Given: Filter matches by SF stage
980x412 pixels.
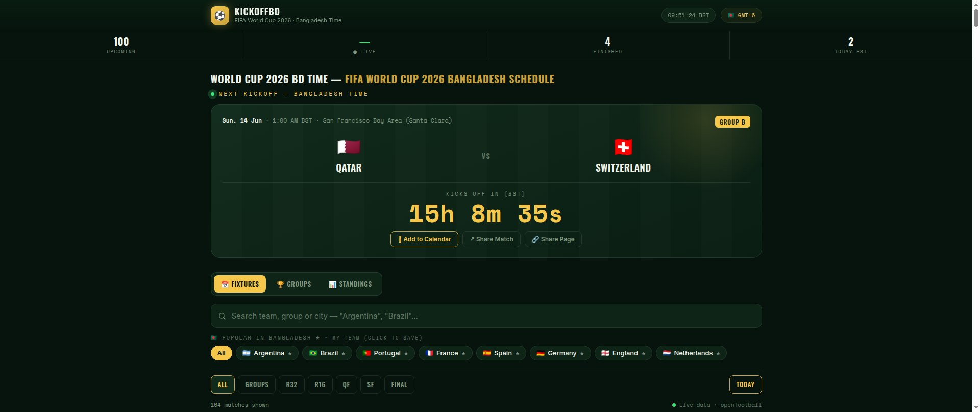Looking at the screenshot, I should click(x=371, y=384).
